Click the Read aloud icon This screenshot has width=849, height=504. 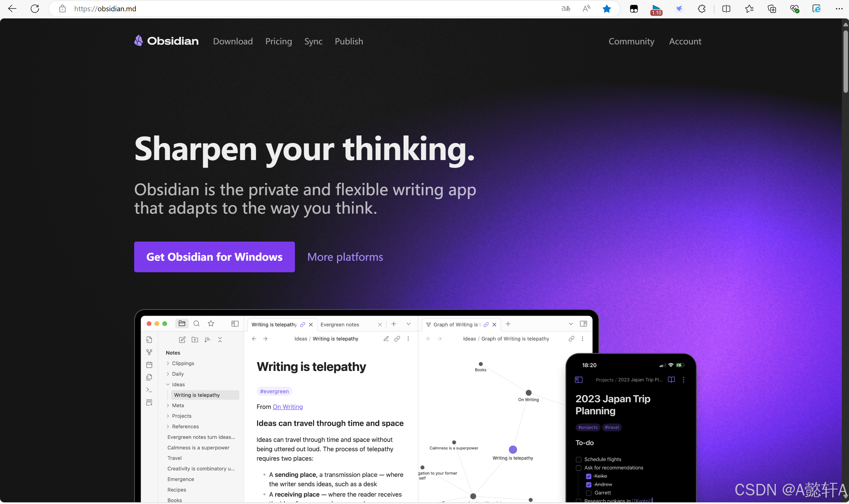pyautogui.click(x=586, y=9)
